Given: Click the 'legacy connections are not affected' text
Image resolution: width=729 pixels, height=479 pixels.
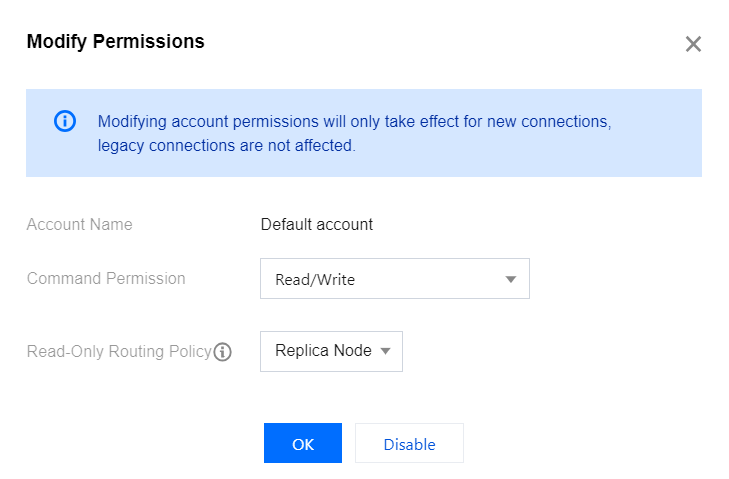Looking at the screenshot, I should (226, 146).
